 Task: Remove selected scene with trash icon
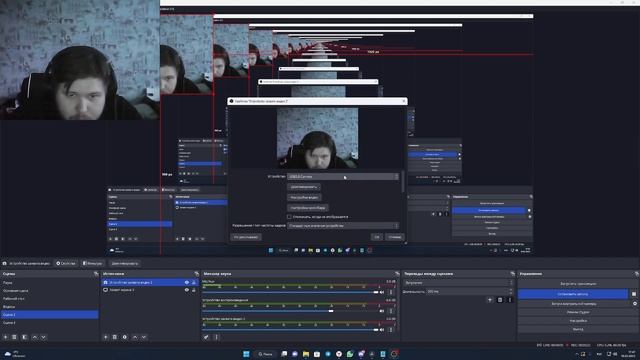click(x=14, y=337)
